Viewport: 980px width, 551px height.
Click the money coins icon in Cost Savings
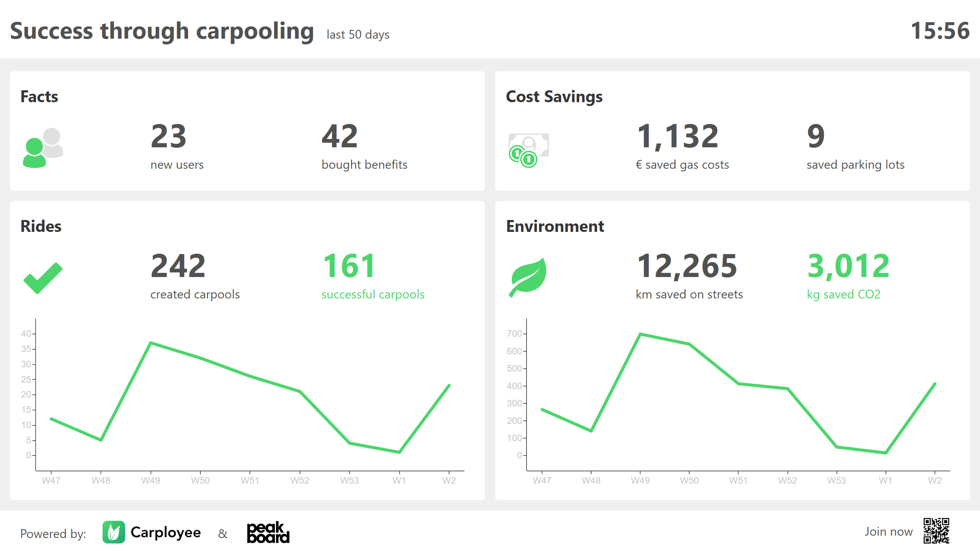529,150
